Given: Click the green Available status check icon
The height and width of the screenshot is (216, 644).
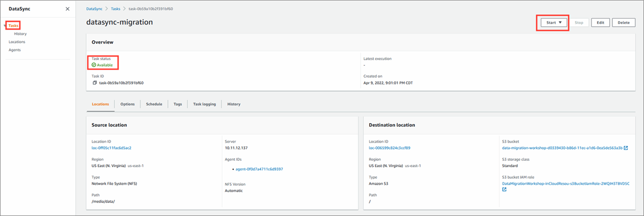Looking at the screenshot, I should tap(94, 65).
